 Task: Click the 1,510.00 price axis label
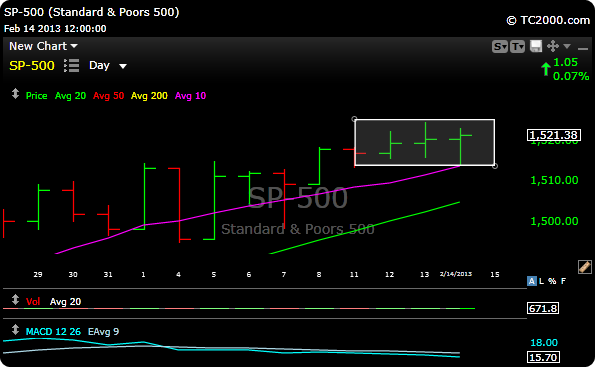(x=554, y=180)
